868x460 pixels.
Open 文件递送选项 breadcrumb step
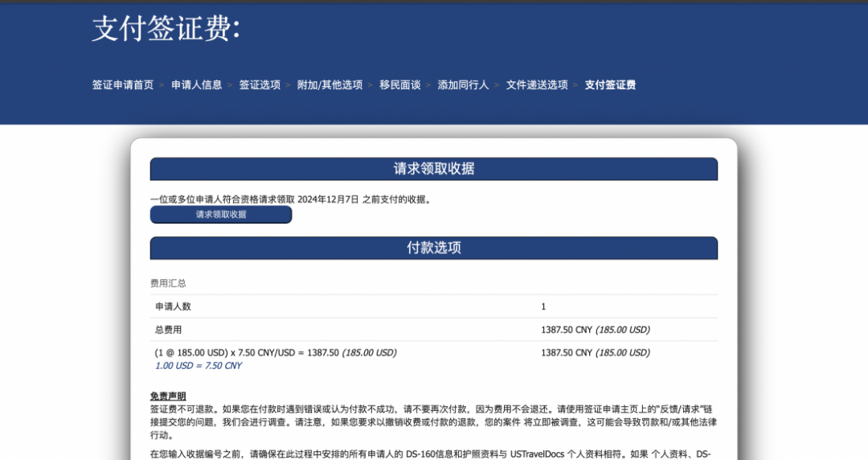pyautogui.click(x=536, y=84)
